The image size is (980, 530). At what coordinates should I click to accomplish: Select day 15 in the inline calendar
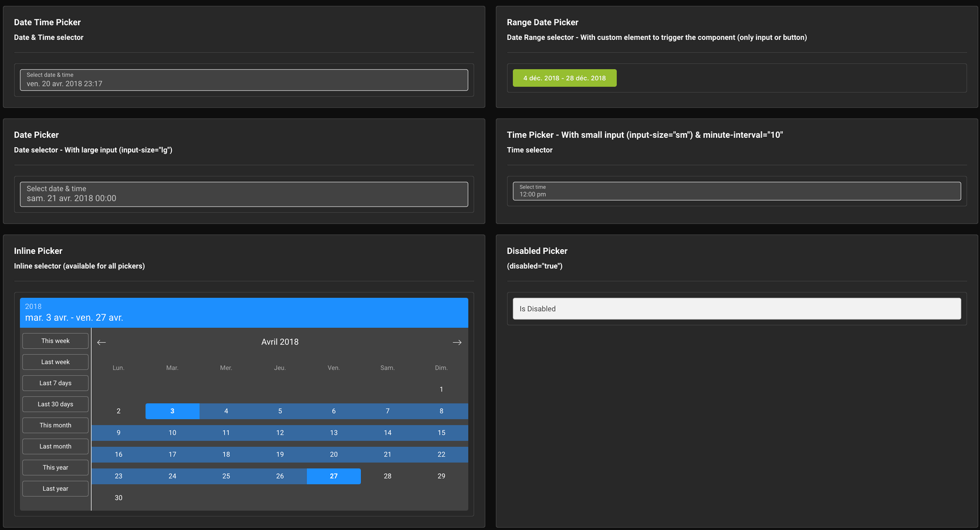click(x=441, y=433)
